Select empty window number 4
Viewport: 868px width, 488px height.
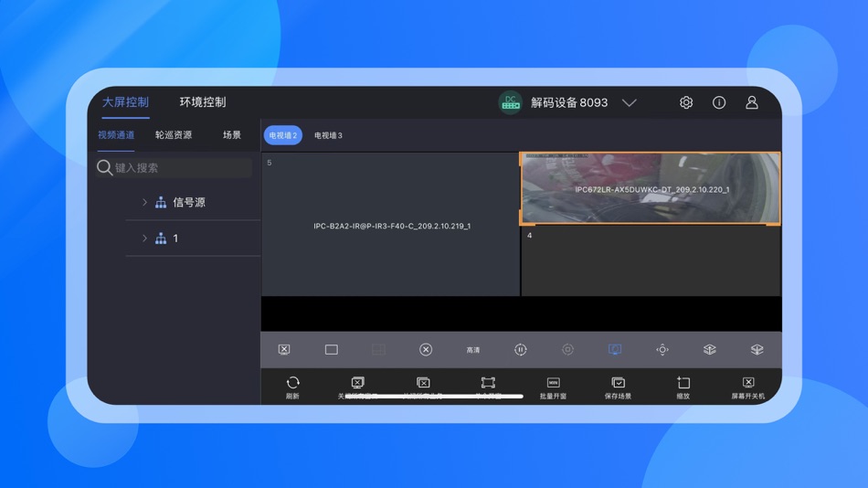(x=651, y=260)
